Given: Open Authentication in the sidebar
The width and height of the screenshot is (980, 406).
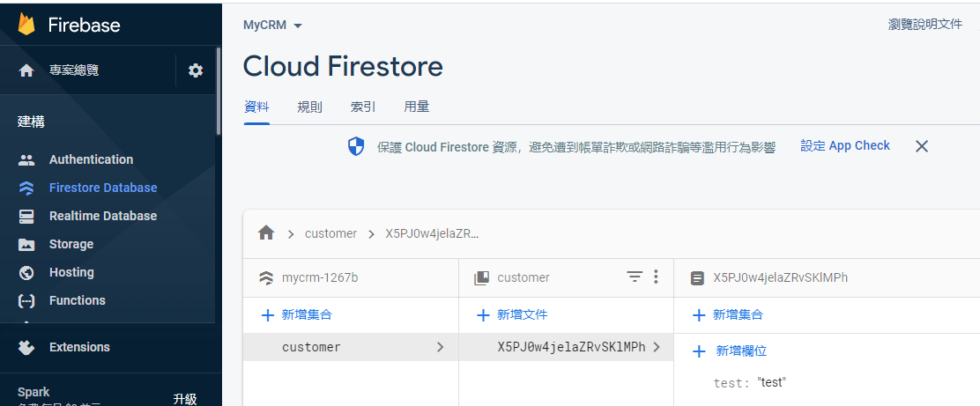Looking at the screenshot, I should [x=92, y=160].
